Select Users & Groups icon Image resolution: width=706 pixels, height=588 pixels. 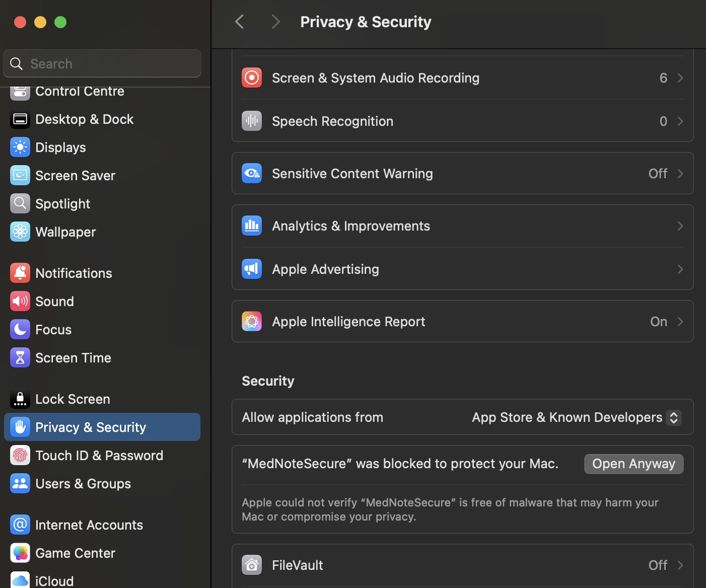point(20,484)
